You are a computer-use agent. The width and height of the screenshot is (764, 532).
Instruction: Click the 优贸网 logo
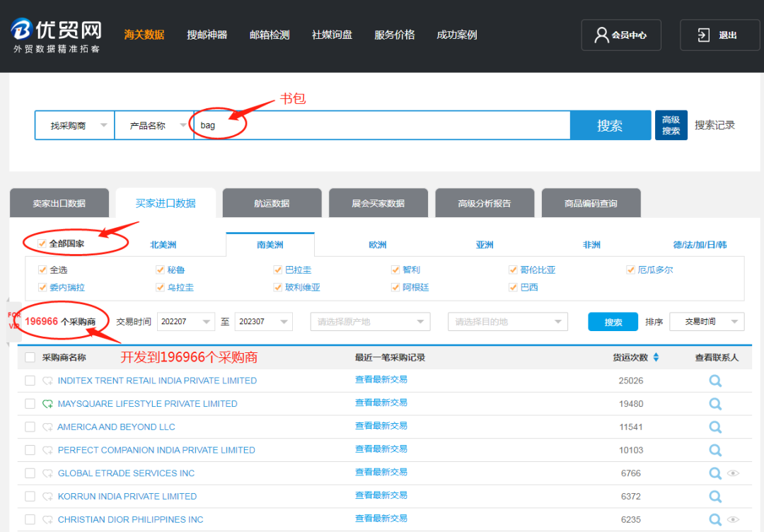pos(57,35)
